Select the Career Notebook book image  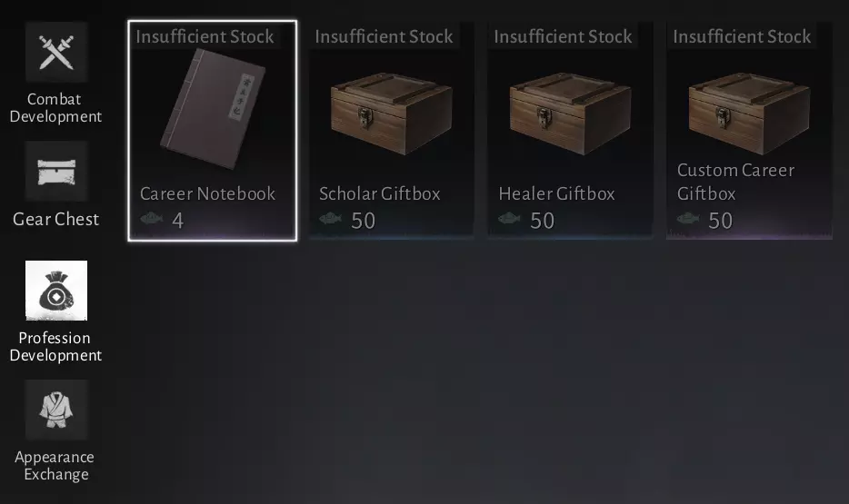(214, 109)
